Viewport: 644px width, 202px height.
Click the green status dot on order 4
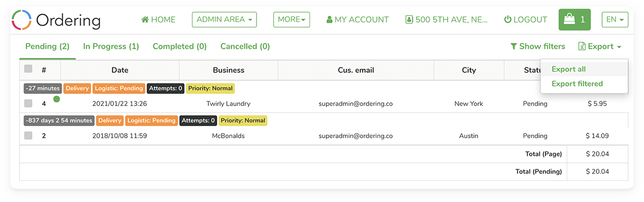point(56,99)
